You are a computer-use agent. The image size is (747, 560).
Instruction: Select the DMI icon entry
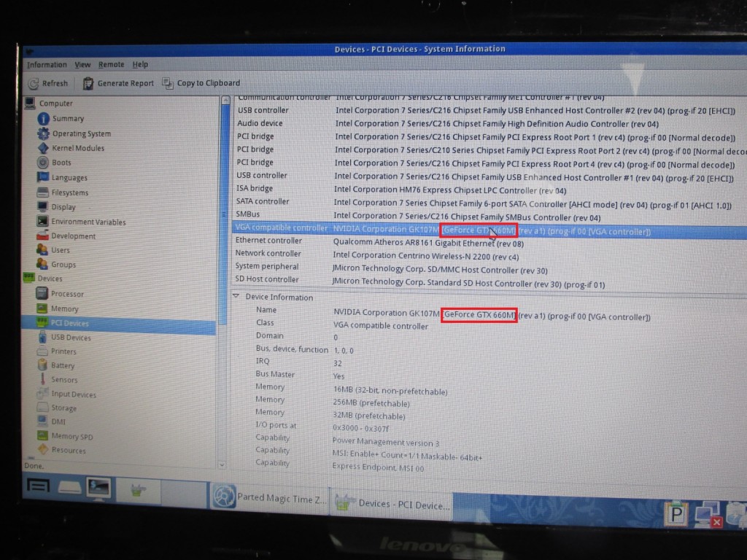pyautogui.click(x=42, y=421)
